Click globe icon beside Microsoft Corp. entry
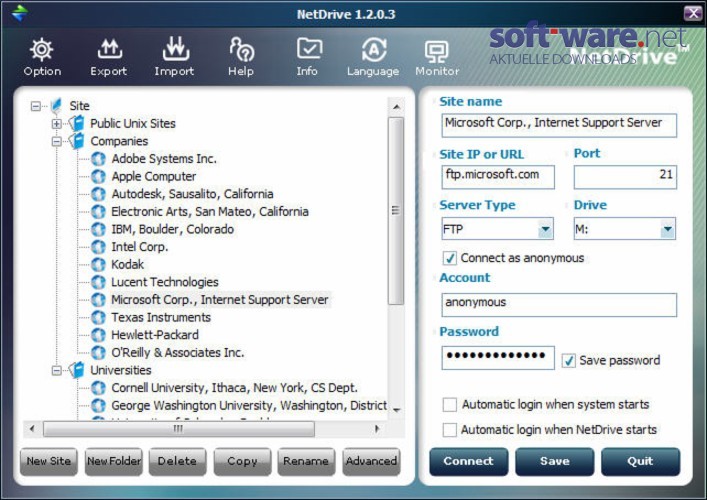 [98, 299]
